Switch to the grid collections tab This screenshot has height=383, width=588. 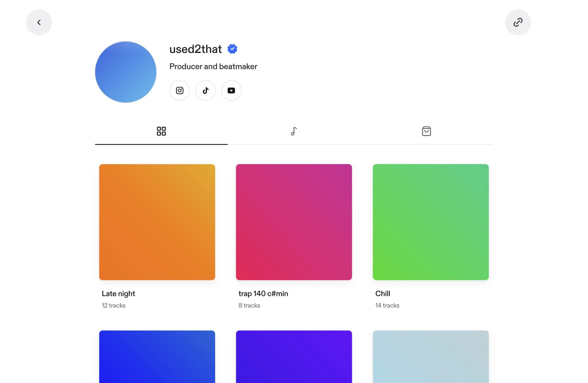coord(161,131)
